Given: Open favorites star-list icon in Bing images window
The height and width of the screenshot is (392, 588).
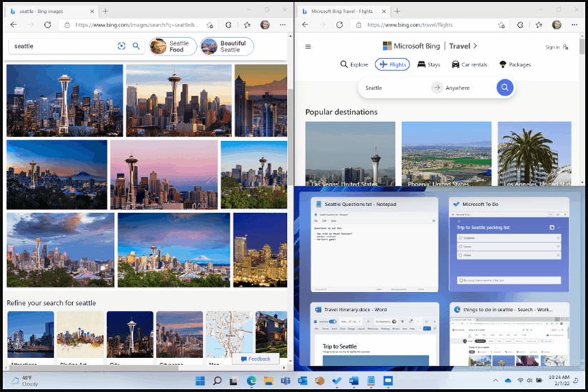Looking at the screenshot, I should (247, 25).
